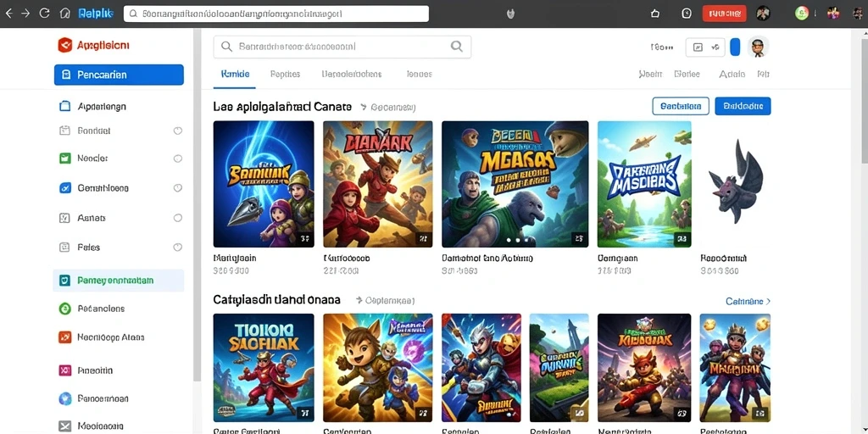868x434 pixels.
Task: Click the Relplik browser tab label
Action: [96, 14]
